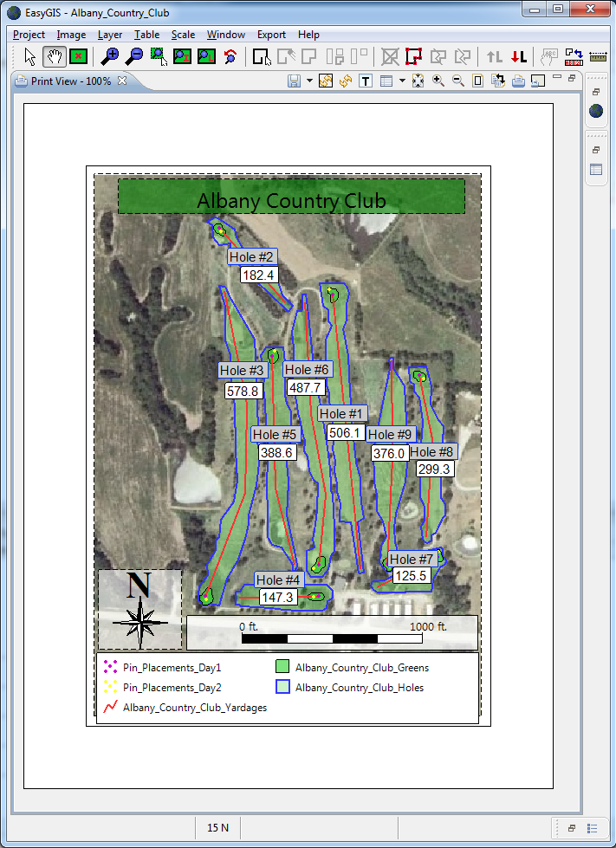Minimize the Print View panel
The image size is (616, 848).
(558, 77)
